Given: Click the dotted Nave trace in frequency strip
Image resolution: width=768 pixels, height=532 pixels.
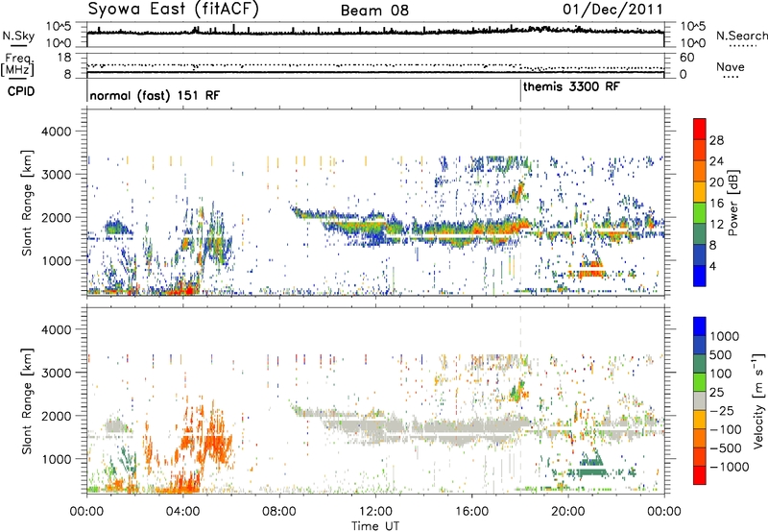Looking at the screenshot, I should tap(375, 65).
